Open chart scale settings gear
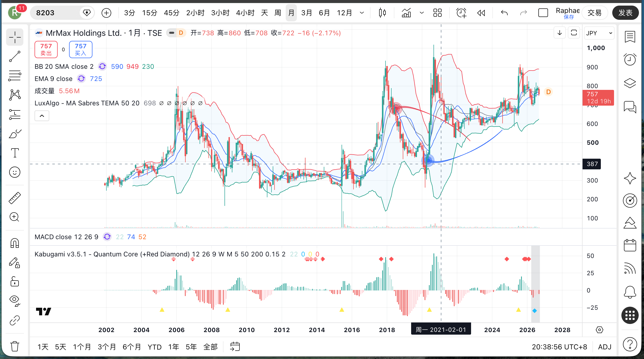Viewport: 644px width, 359px height. coord(599,330)
